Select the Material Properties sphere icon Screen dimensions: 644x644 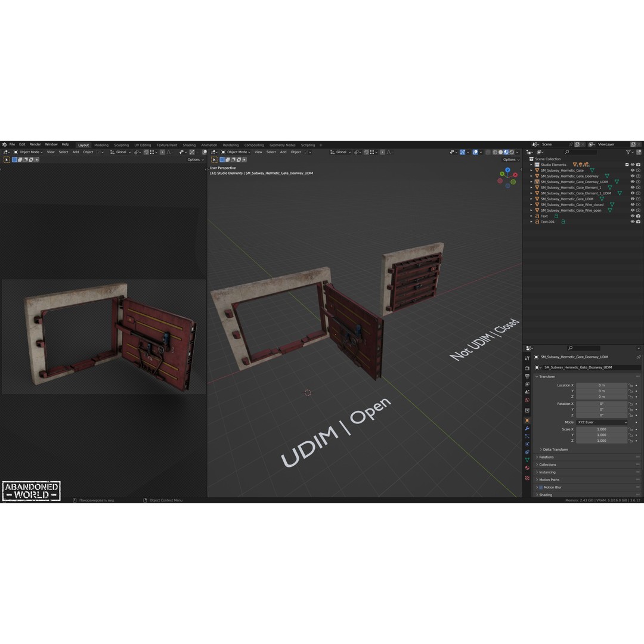click(x=528, y=467)
